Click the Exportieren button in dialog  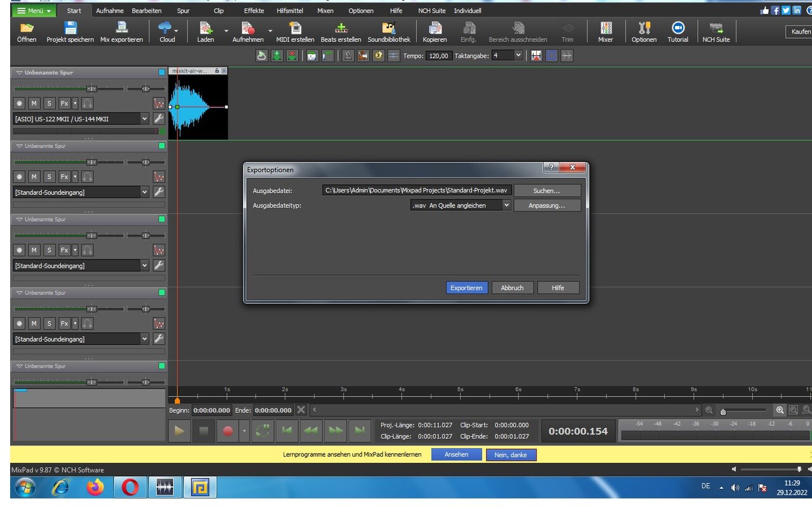[x=466, y=288]
